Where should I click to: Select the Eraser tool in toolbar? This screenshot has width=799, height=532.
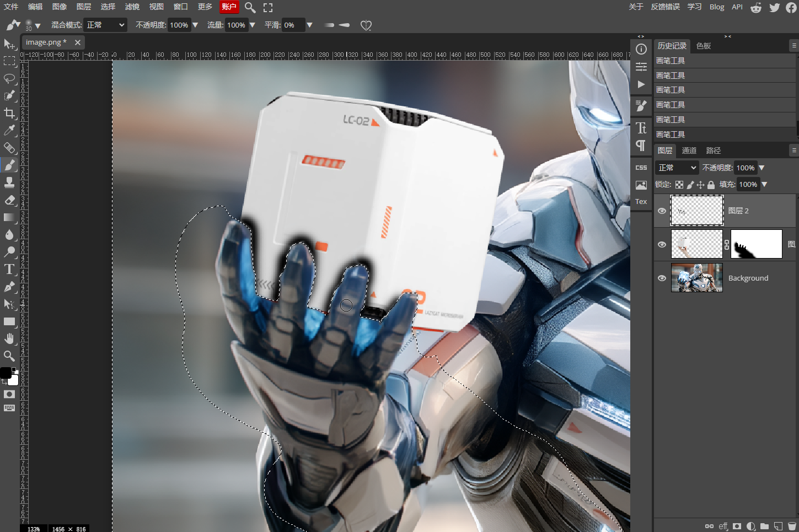pos(9,200)
